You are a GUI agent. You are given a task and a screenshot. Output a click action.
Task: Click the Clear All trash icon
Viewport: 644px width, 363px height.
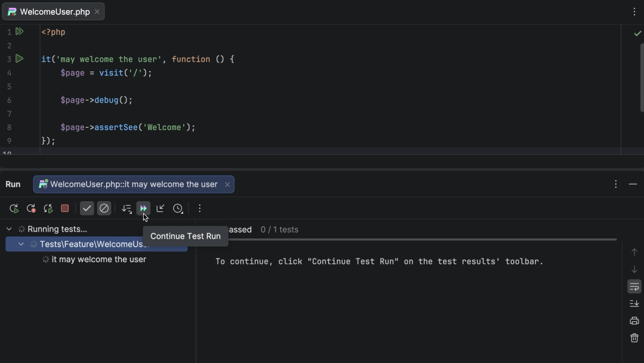pos(634,337)
